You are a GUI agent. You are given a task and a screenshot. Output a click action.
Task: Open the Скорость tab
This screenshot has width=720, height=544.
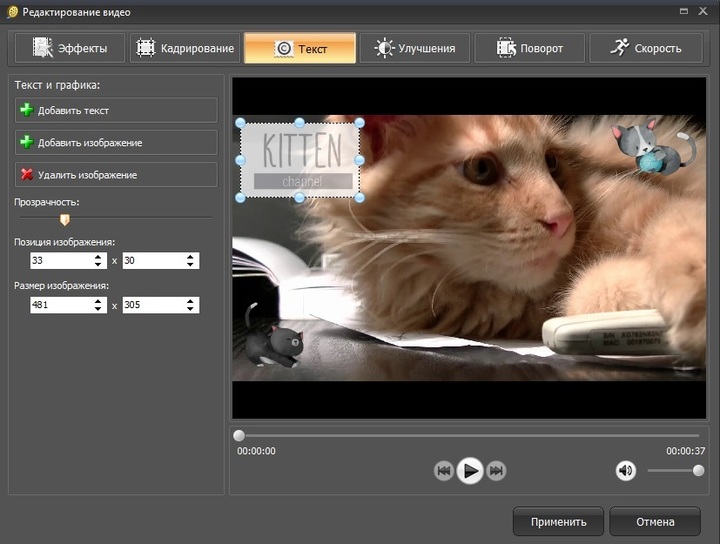click(x=646, y=48)
